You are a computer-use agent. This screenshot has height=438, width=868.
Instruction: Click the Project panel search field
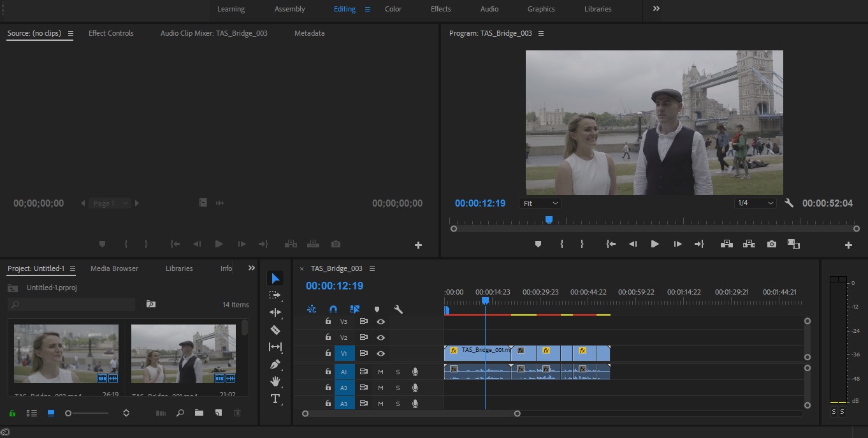coord(72,305)
